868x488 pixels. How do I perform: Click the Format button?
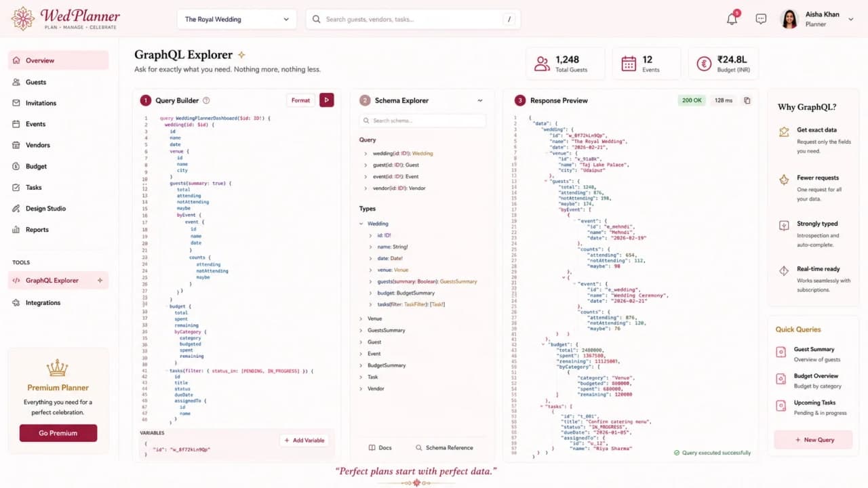300,100
